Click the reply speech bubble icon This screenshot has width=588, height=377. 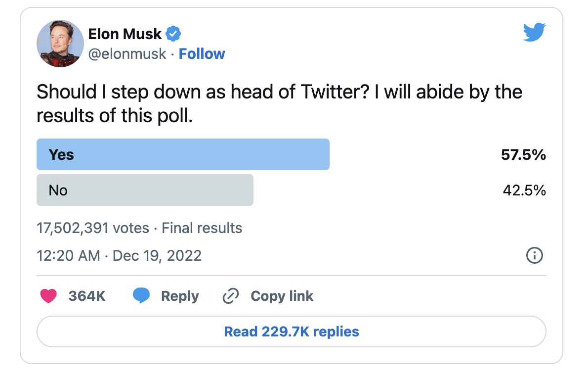[141, 296]
